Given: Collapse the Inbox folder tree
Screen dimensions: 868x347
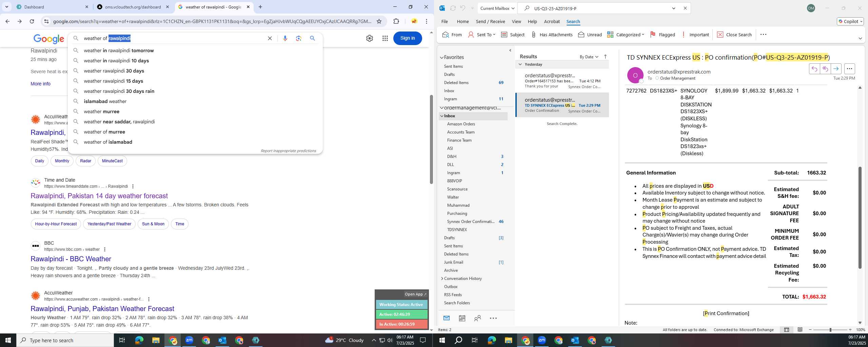Looking at the screenshot, I should 442,116.
